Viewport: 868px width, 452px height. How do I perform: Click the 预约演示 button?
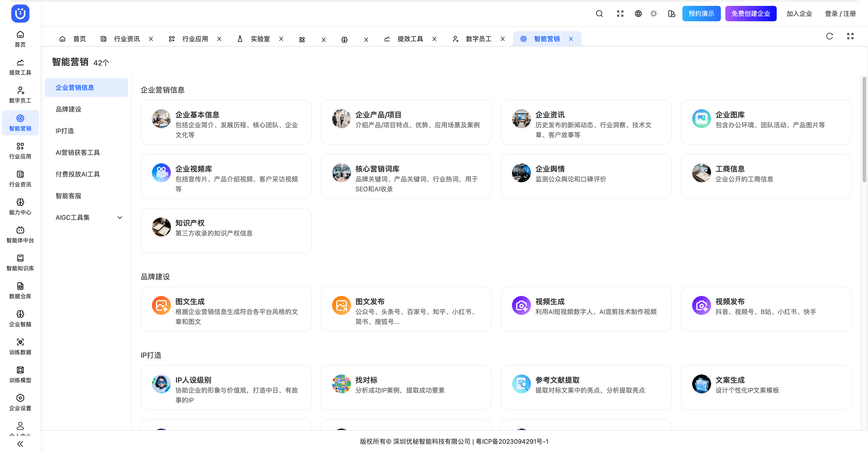[x=701, y=14]
